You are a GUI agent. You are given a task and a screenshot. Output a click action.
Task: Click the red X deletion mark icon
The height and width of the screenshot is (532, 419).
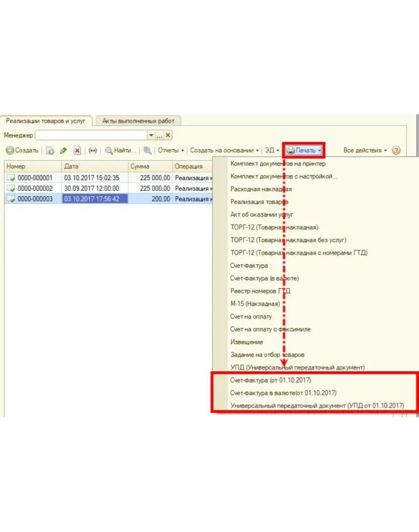(77, 151)
